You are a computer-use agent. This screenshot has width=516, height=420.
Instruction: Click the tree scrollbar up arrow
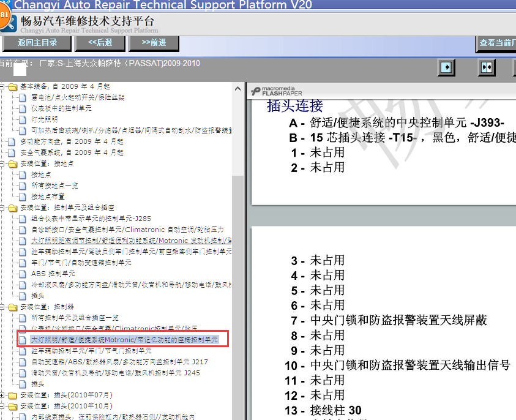click(x=238, y=89)
